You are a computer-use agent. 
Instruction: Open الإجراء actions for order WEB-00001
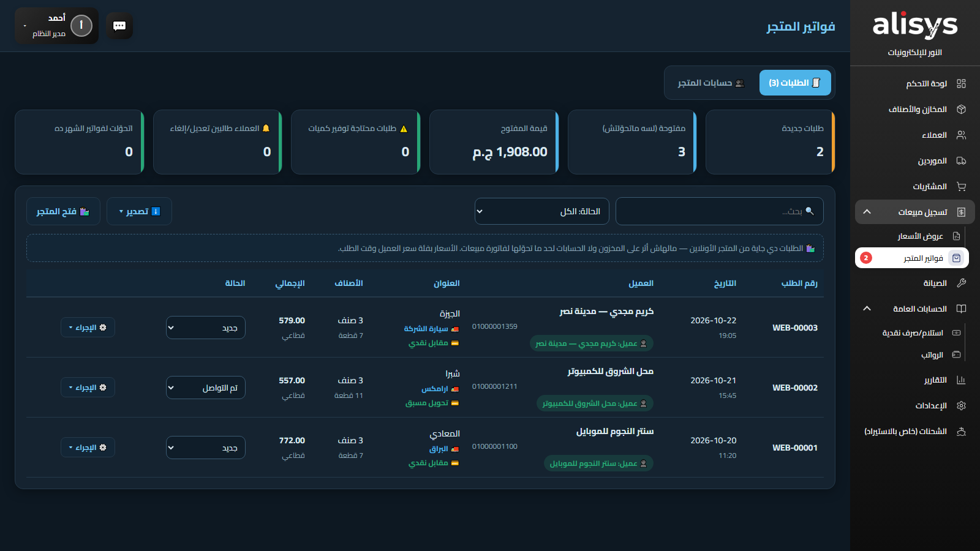pos(88,448)
